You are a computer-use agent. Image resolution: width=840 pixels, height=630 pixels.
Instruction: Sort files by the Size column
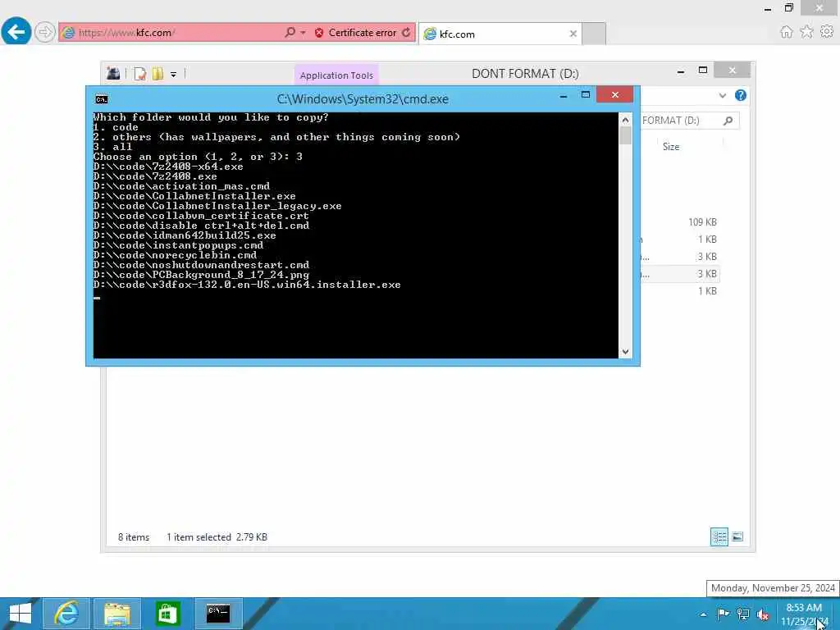pyautogui.click(x=671, y=146)
